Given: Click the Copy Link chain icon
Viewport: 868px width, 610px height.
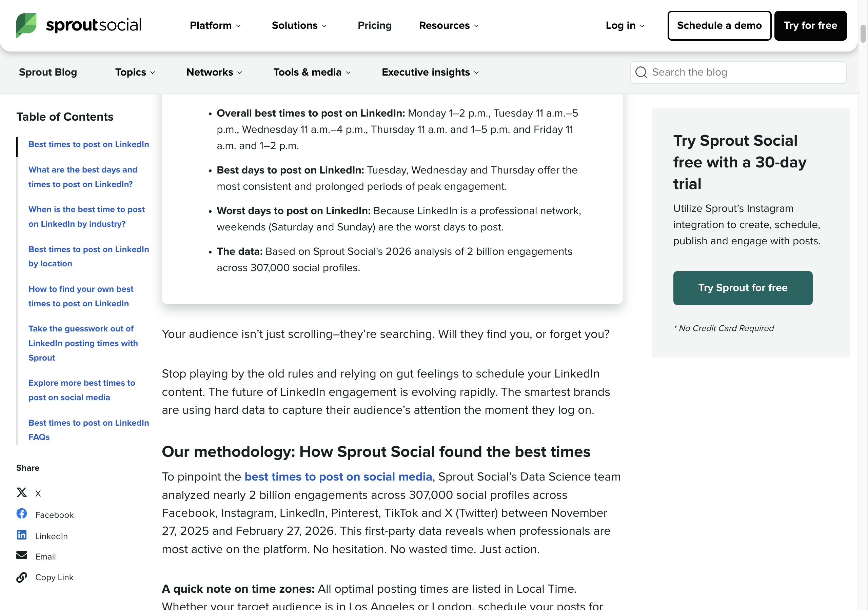Looking at the screenshot, I should (22, 577).
